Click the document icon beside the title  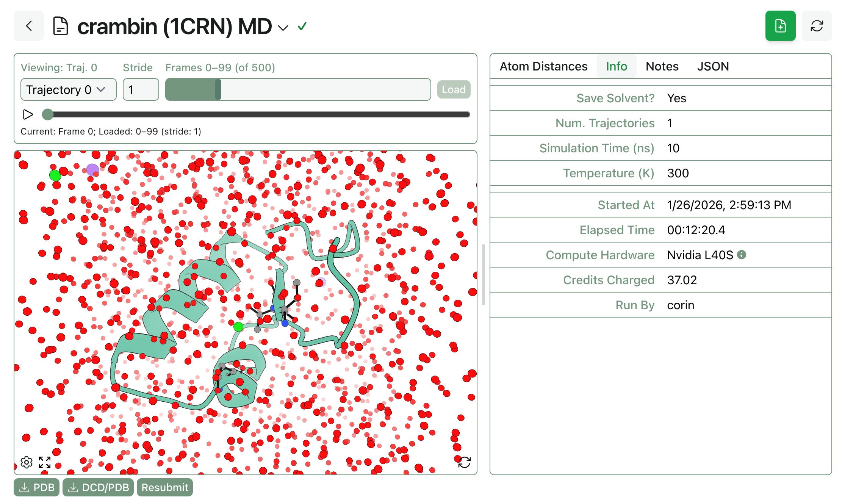point(60,26)
